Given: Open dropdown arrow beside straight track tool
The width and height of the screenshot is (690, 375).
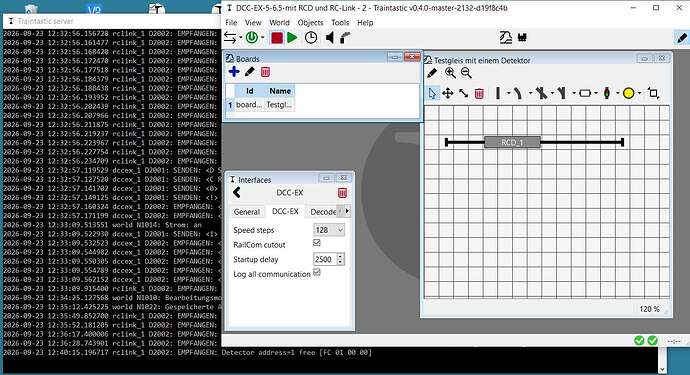Looking at the screenshot, I should tap(508, 93).
